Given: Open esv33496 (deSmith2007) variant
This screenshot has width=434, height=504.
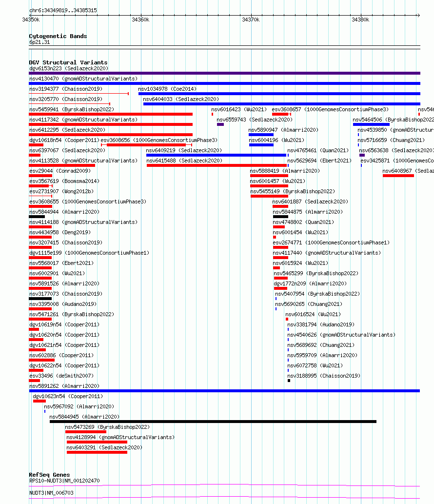Looking at the screenshot, I should pos(61,376).
